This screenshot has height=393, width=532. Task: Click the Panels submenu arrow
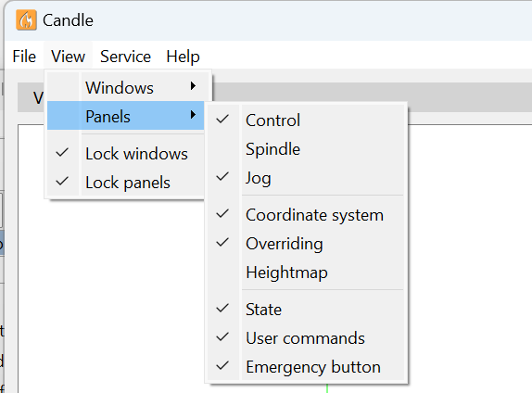[193, 115]
